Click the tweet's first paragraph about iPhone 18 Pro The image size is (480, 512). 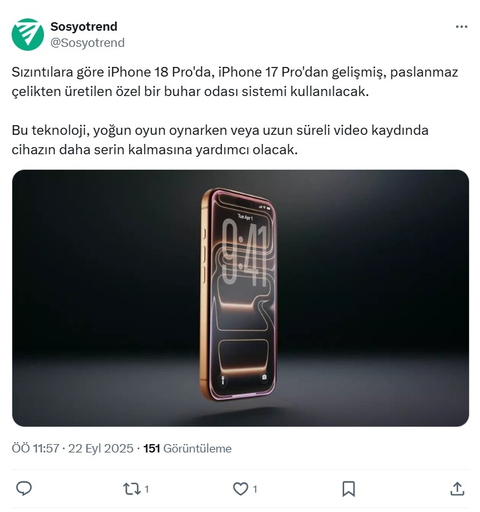(x=235, y=82)
